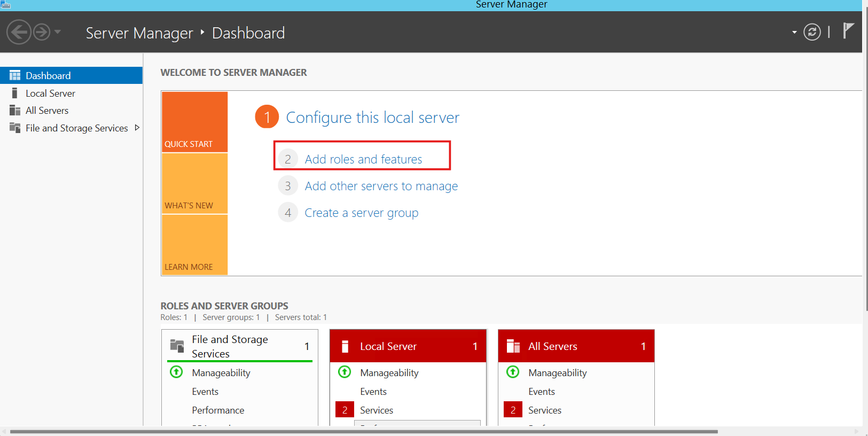Click Add roles and features link
Image resolution: width=868 pixels, height=436 pixels.
363,159
